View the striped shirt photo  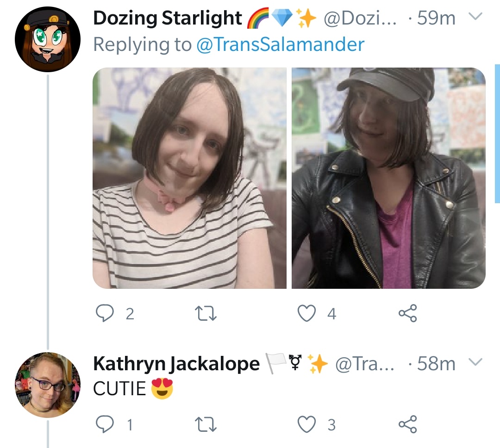[189, 178]
